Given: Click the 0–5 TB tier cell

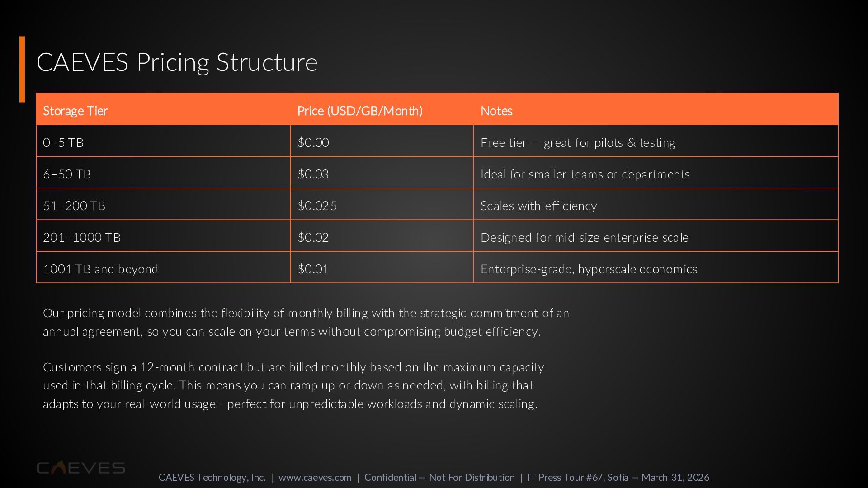Looking at the screenshot, I should pos(63,142).
